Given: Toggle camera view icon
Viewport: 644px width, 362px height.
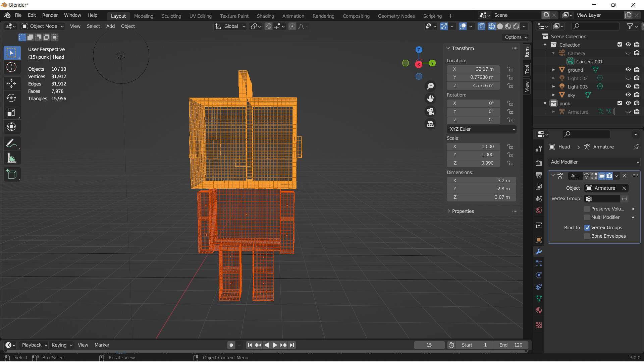Looking at the screenshot, I should (430, 111).
